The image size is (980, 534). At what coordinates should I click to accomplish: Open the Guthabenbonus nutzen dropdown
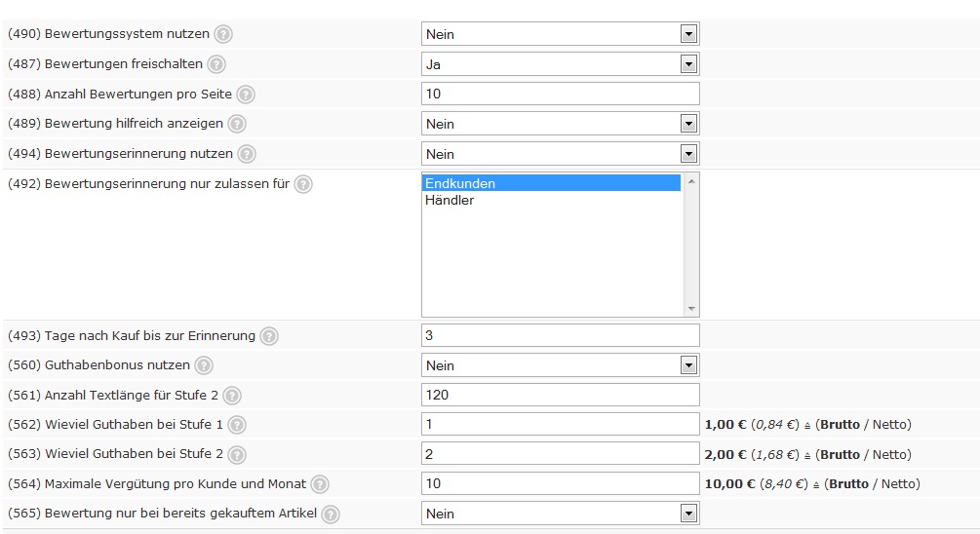point(560,365)
